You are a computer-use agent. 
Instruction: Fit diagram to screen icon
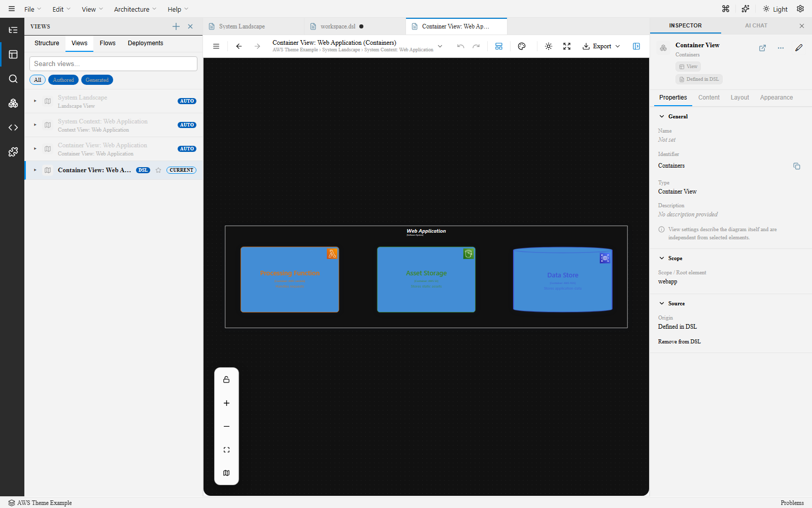pyautogui.click(x=226, y=450)
